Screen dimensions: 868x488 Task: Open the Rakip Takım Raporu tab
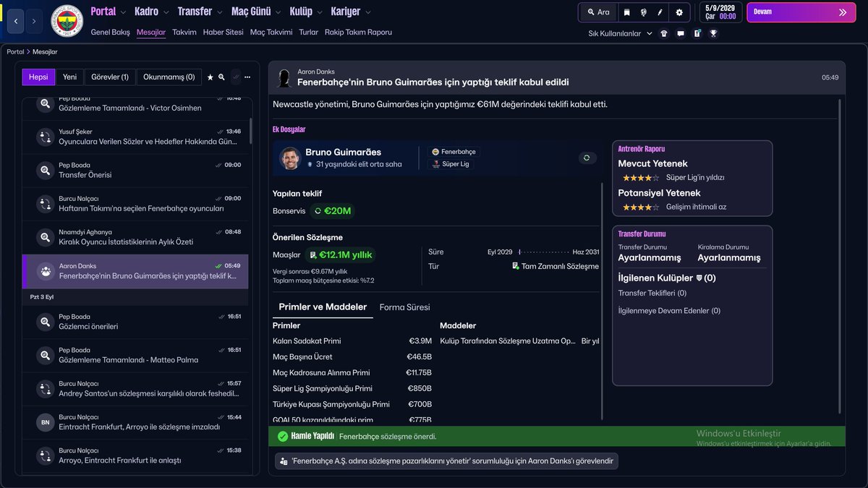[358, 33]
